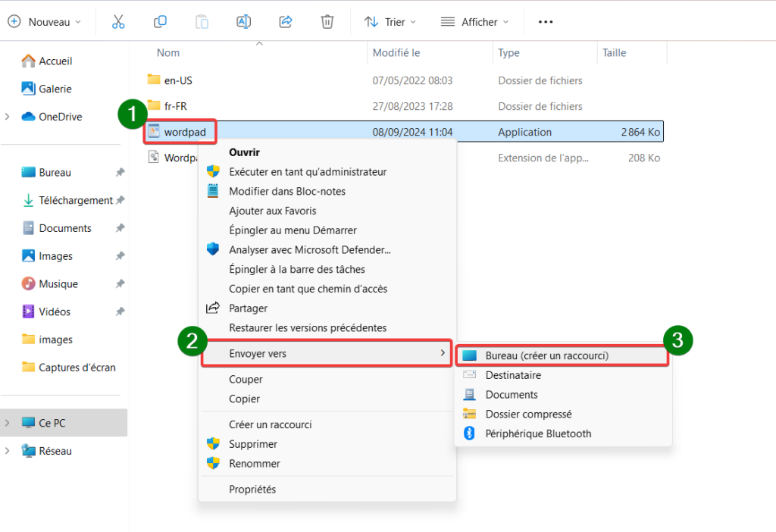776x532 pixels.
Task: Choose Ouvrir in the context menu
Action: 327,152
